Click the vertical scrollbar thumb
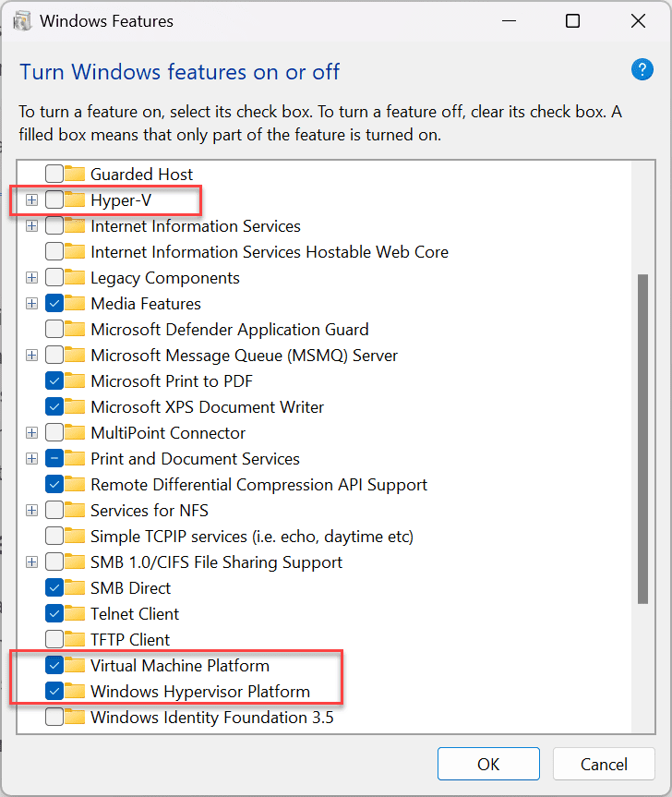This screenshot has height=797, width=672. coord(643,434)
